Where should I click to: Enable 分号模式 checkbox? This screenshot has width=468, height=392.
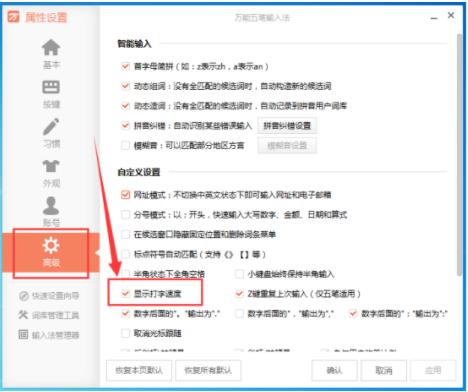(125, 214)
